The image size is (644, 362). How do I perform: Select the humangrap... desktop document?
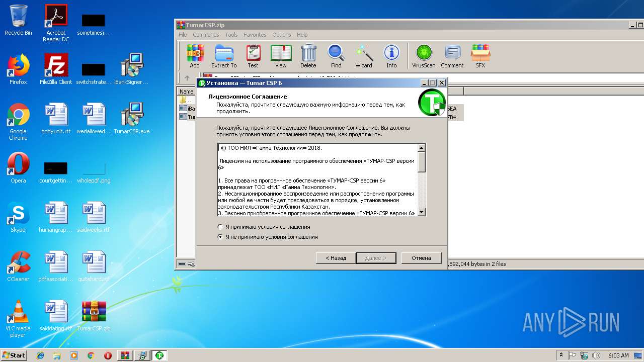point(56,217)
